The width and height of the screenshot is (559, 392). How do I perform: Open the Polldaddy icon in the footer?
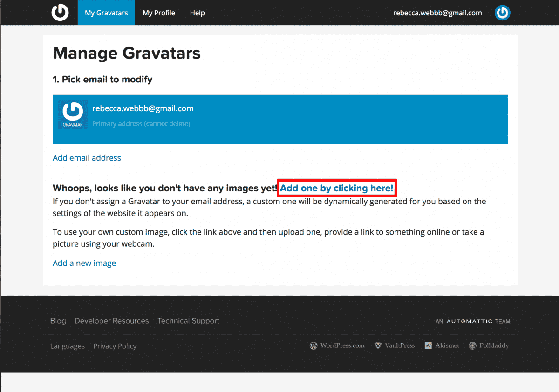[474, 345]
